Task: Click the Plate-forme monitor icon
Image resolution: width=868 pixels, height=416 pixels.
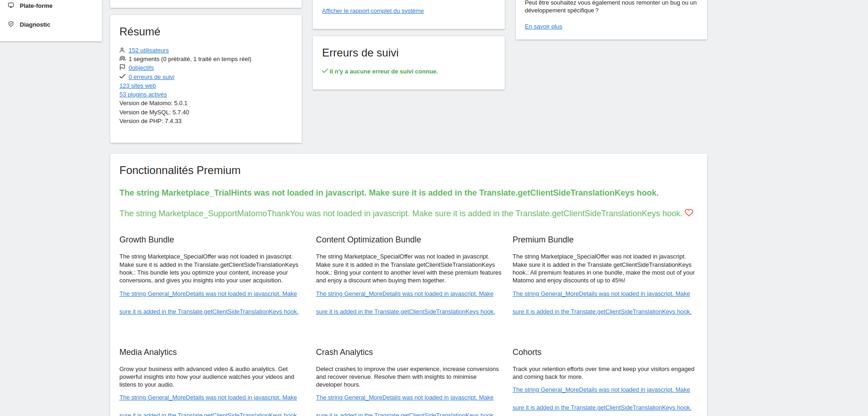Action: [x=11, y=6]
